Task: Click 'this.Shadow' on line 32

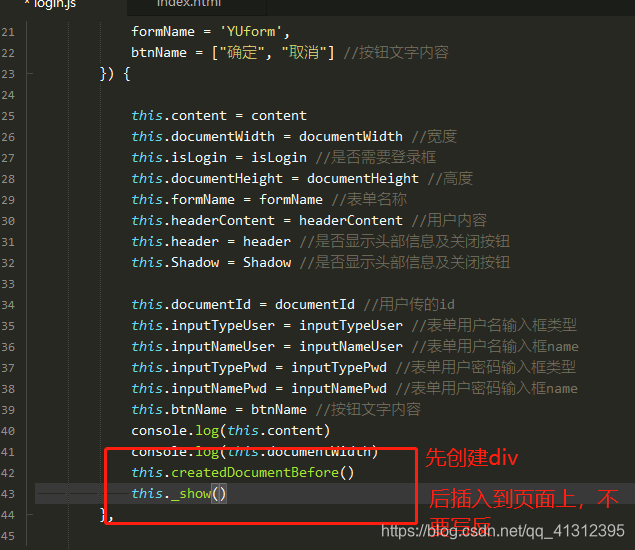Action: (x=175, y=262)
